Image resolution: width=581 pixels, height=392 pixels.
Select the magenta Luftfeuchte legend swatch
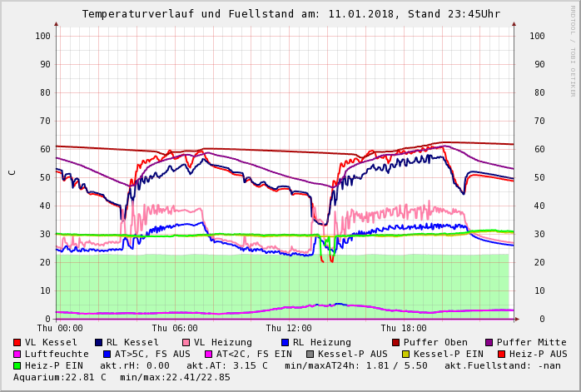click(x=17, y=354)
